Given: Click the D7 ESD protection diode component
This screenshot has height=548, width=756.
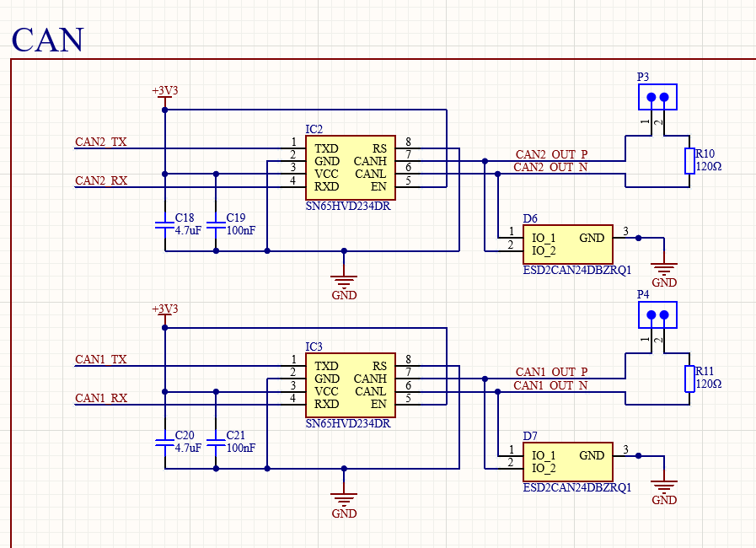Looking at the screenshot, I should tap(566, 462).
